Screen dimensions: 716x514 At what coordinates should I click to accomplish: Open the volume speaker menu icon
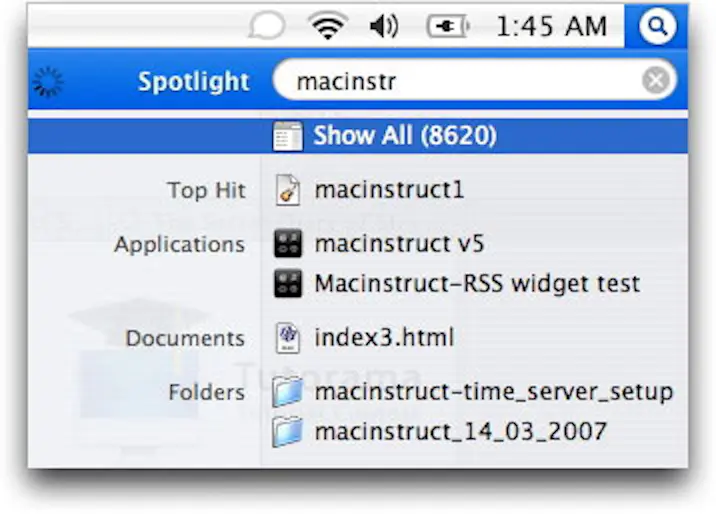click(x=384, y=26)
